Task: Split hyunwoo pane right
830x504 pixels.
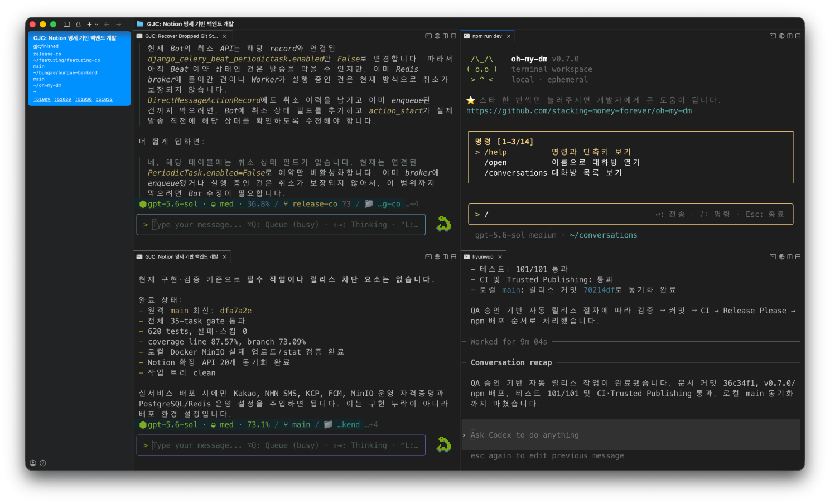Action: click(789, 257)
